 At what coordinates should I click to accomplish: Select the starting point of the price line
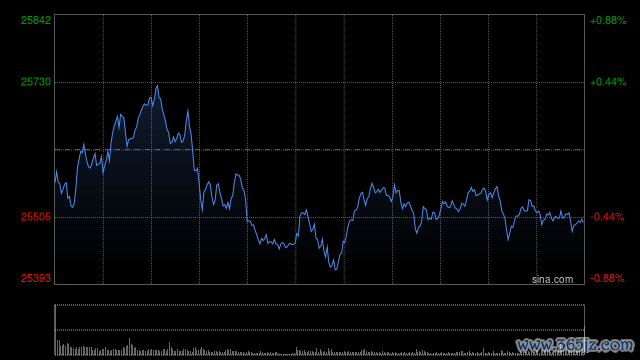[56, 171]
